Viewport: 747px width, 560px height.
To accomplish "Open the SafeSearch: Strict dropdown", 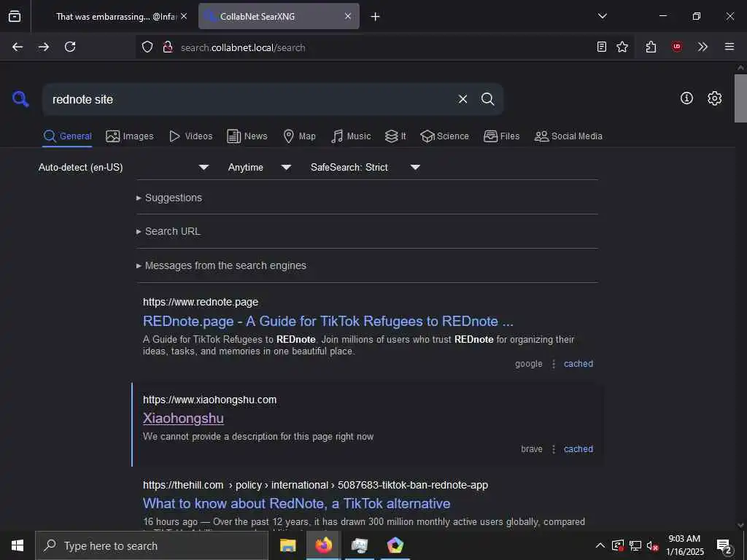I will pyautogui.click(x=365, y=167).
